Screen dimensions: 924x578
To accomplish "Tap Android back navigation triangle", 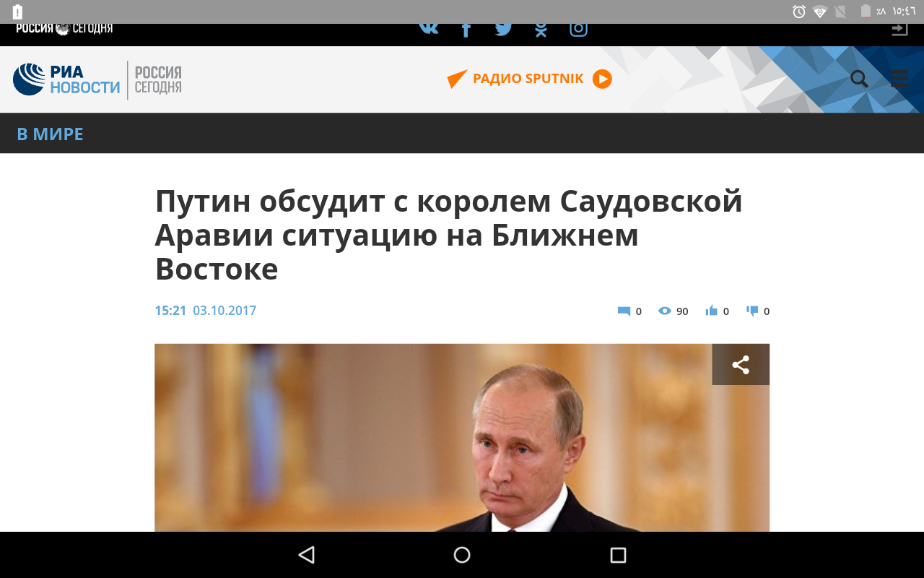I will click(x=306, y=555).
